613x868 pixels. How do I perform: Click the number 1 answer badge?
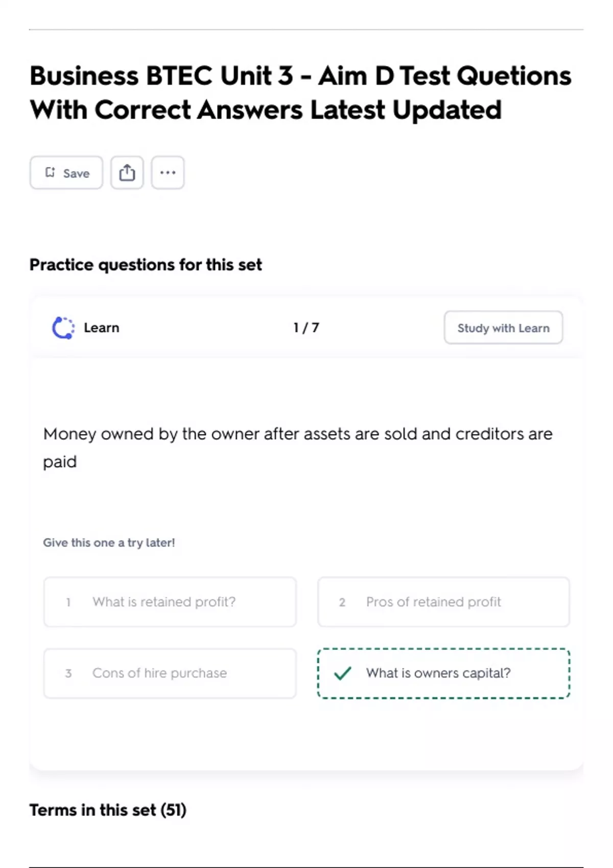pos(68,602)
